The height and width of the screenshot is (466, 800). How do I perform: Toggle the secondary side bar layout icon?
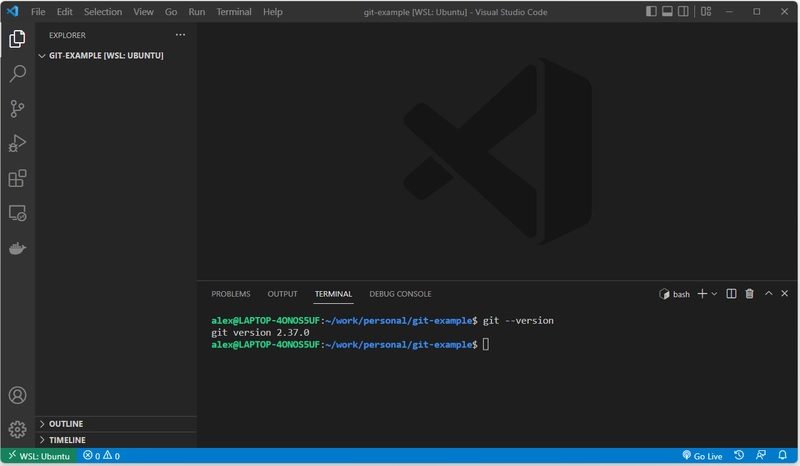point(683,11)
